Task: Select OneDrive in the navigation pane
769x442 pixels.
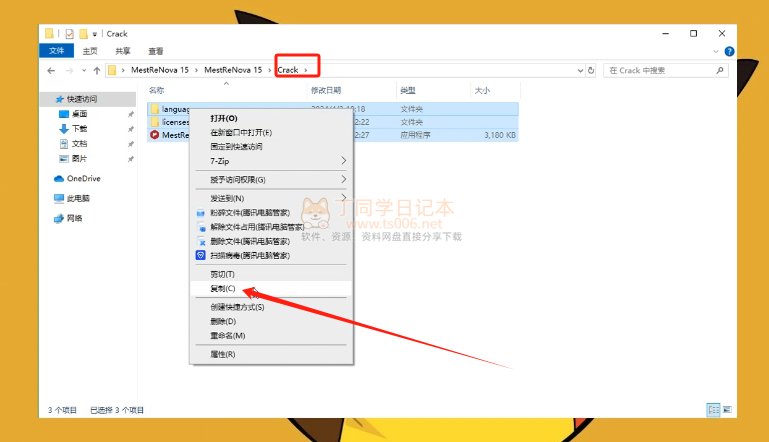Action: click(83, 179)
